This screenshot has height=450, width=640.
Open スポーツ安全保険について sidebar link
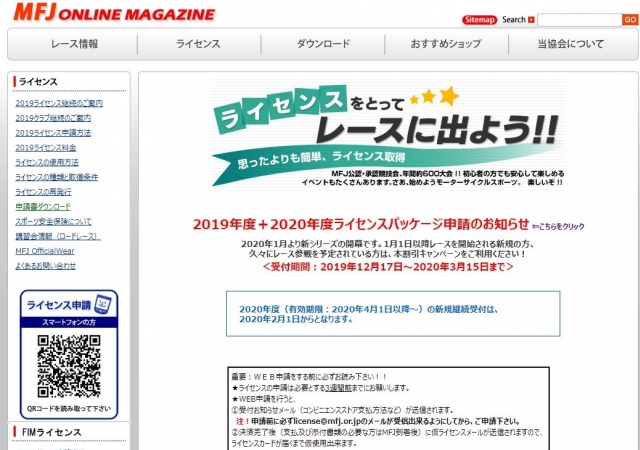tap(53, 221)
